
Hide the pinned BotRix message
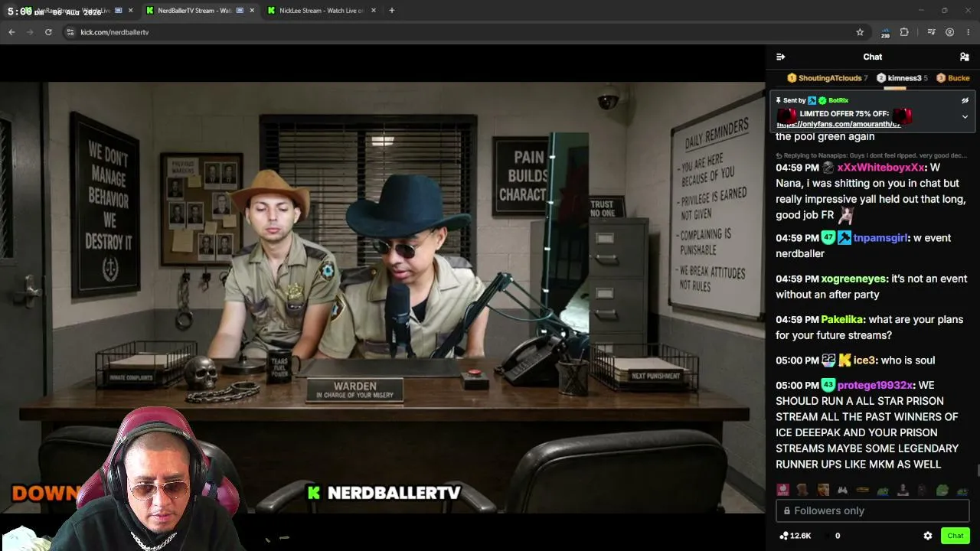click(x=965, y=100)
